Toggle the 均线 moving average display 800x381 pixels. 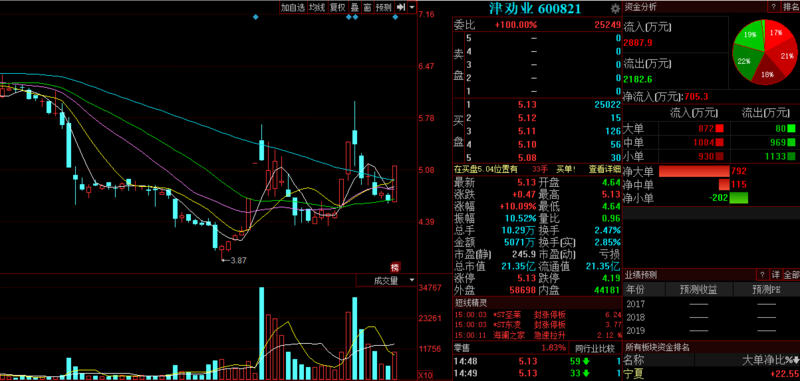point(317,7)
